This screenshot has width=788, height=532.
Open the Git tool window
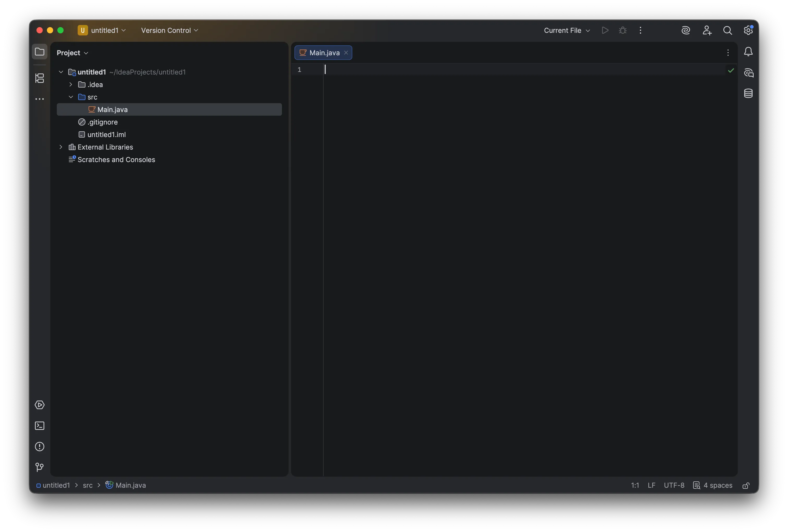[x=40, y=467]
